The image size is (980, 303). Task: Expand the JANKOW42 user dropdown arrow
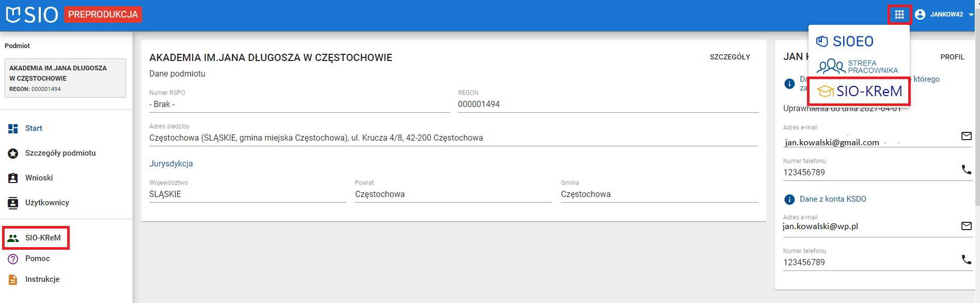pyautogui.click(x=971, y=14)
